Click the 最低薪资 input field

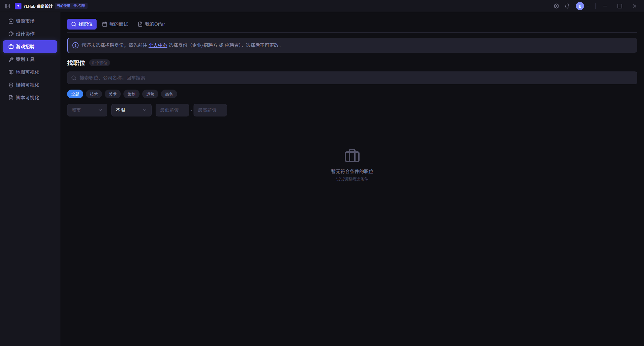coord(172,110)
